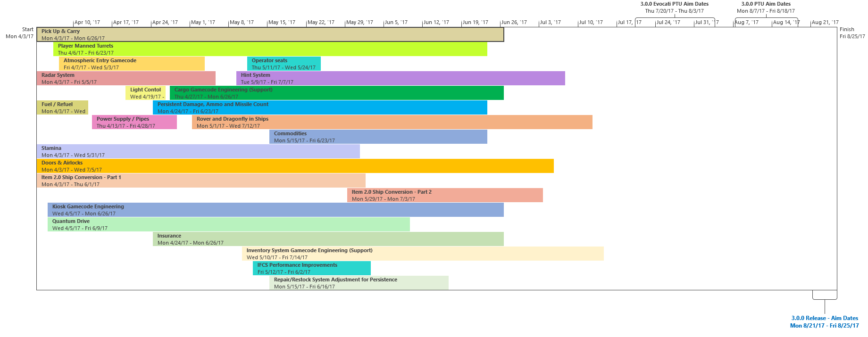Select the Fuel / Refuel bar
868x337 pixels.
click(x=62, y=107)
